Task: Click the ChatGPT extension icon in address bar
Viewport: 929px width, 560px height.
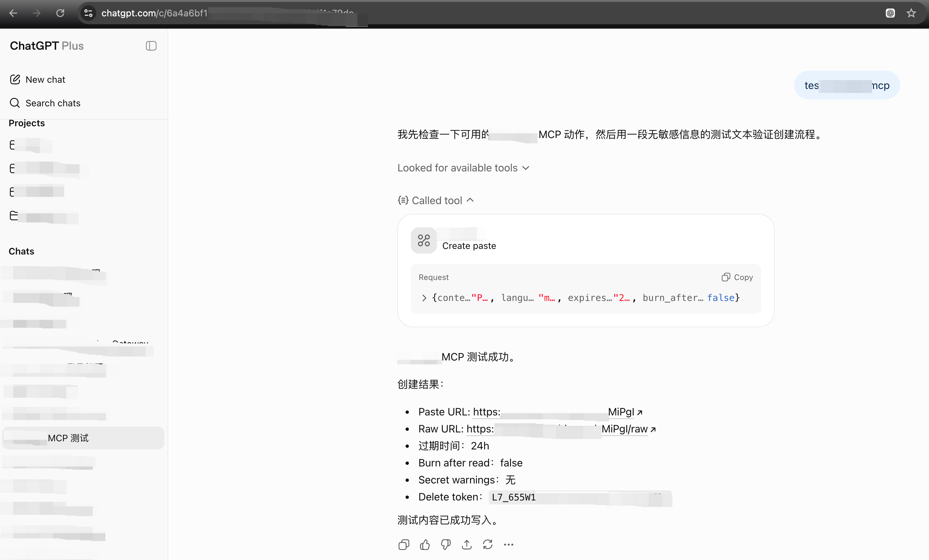Action: [x=890, y=13]
